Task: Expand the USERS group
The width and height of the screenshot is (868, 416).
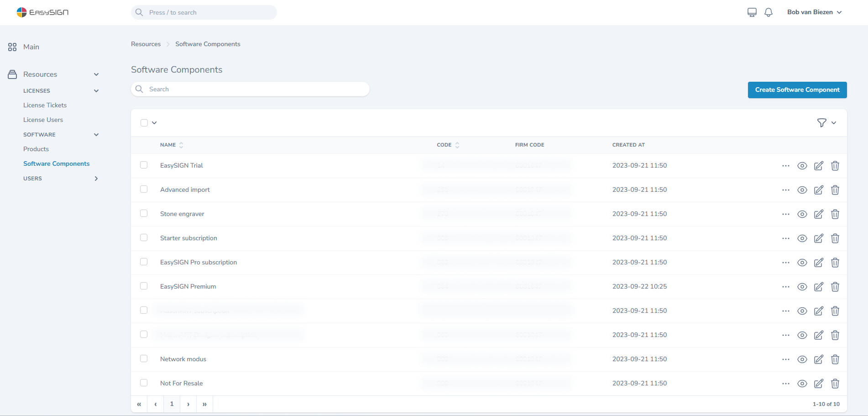Action: click(96, 179)
